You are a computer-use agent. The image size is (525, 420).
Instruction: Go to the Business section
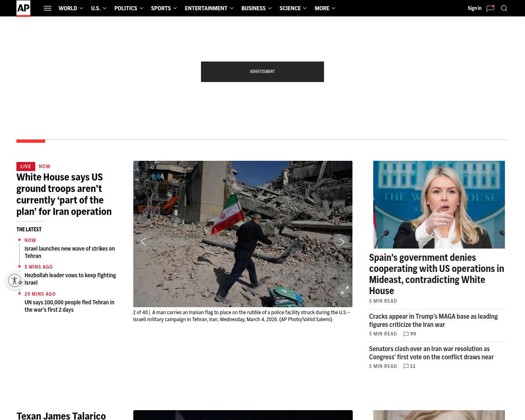253,8
